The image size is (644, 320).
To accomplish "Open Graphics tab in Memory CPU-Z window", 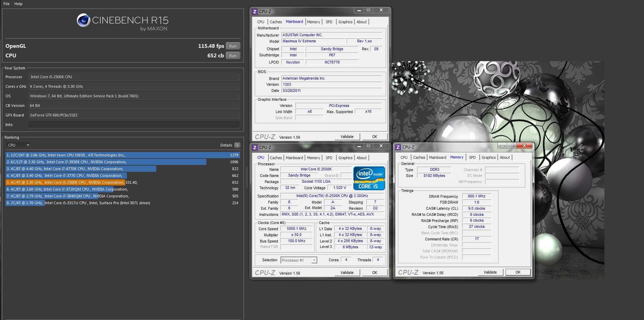I will click(489, 157).
